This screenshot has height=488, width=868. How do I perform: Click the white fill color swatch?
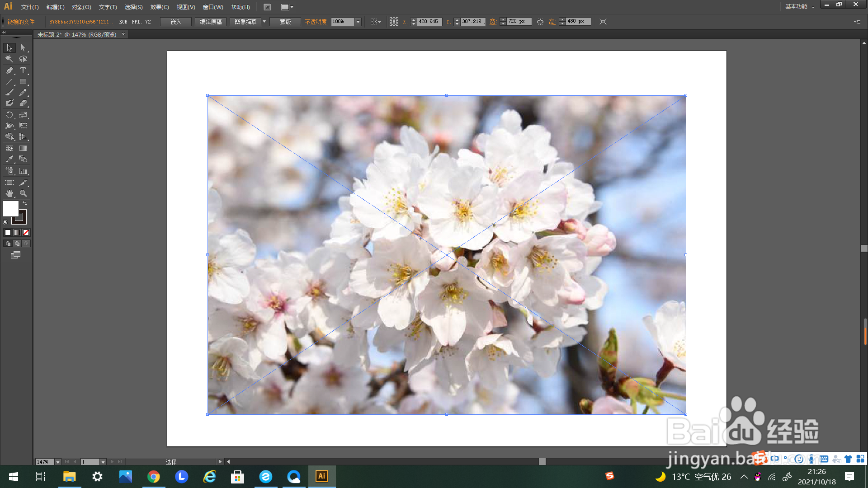[10, 208]
